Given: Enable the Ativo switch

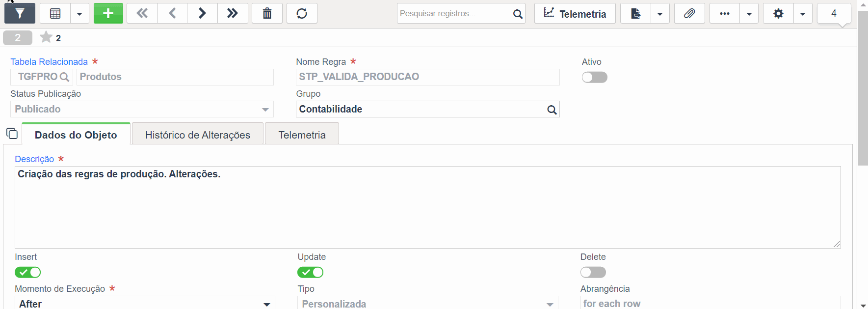Looking at the screenshot, I should [x=595, y=77].
